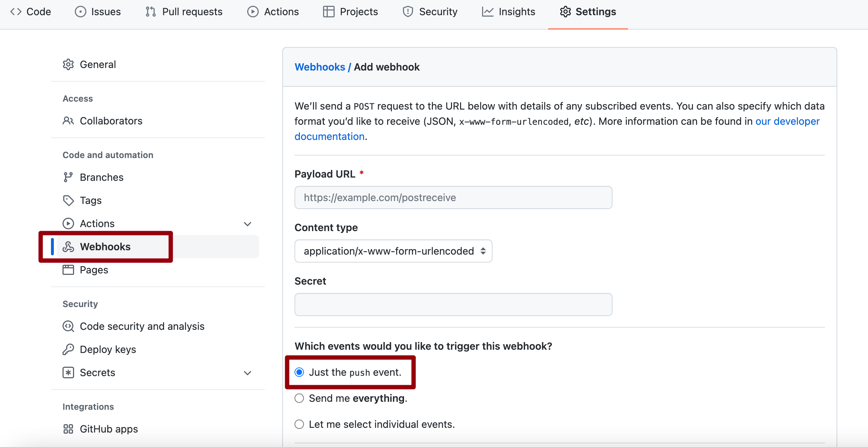Select 'Let me select individual events' radio

299,424
